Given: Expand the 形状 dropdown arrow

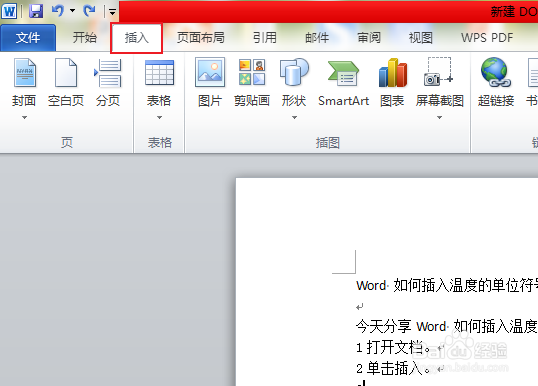Looking at the screenshot, I should coord(294,118).
